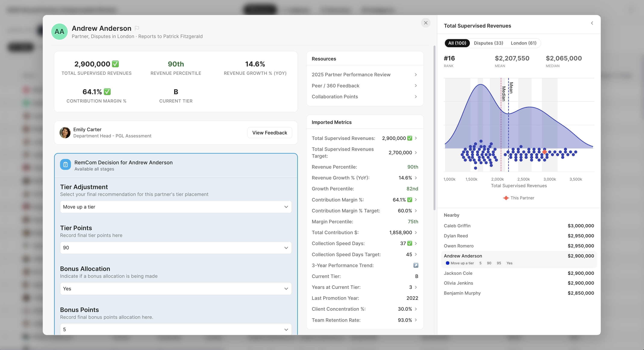Viewport: 644px width, 350px height.
Task: Open the 3-Year Performance Trend link icon
Action: click(416, 265)
